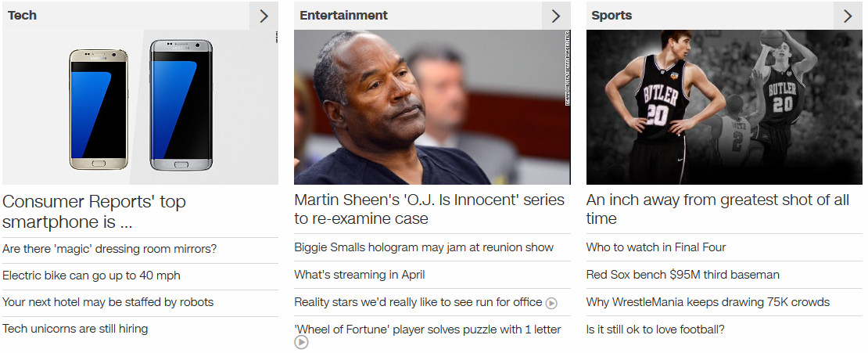View What's streaming in April

click(x=360, y=274)
